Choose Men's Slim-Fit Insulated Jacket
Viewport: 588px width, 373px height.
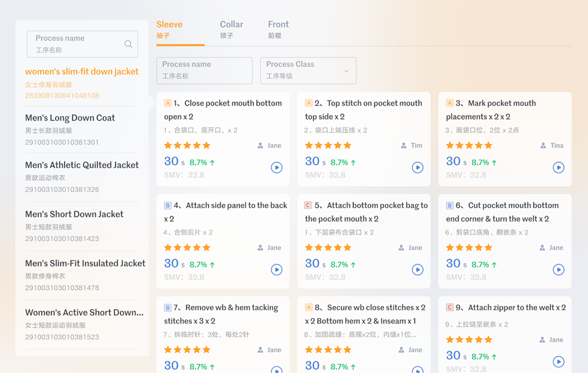tap(85, 263)
